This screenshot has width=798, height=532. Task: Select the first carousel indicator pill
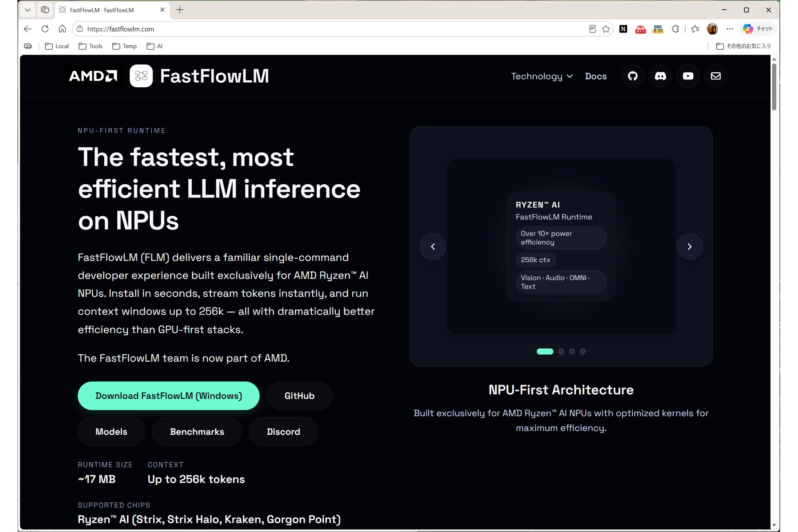(x=545, y=352)
